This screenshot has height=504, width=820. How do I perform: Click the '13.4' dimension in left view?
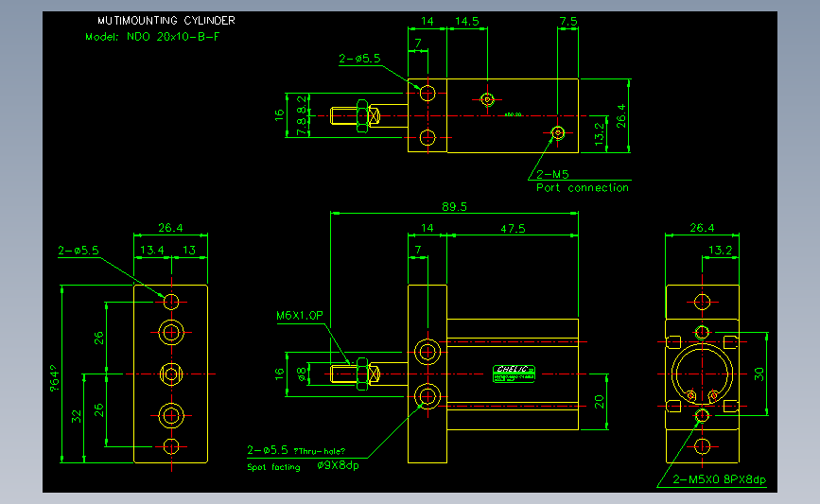pyautogui.click(x=151, y=250)
